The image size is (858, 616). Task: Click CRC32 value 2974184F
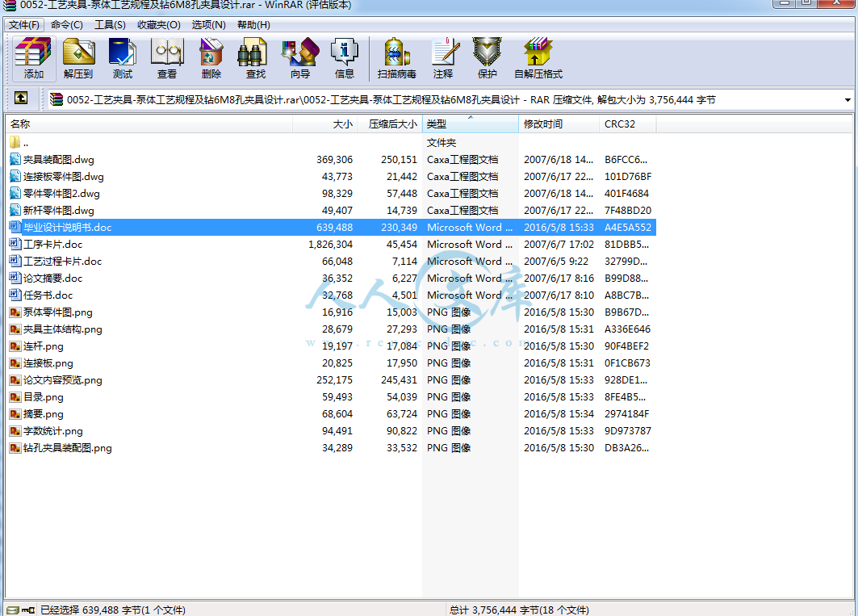626,414
